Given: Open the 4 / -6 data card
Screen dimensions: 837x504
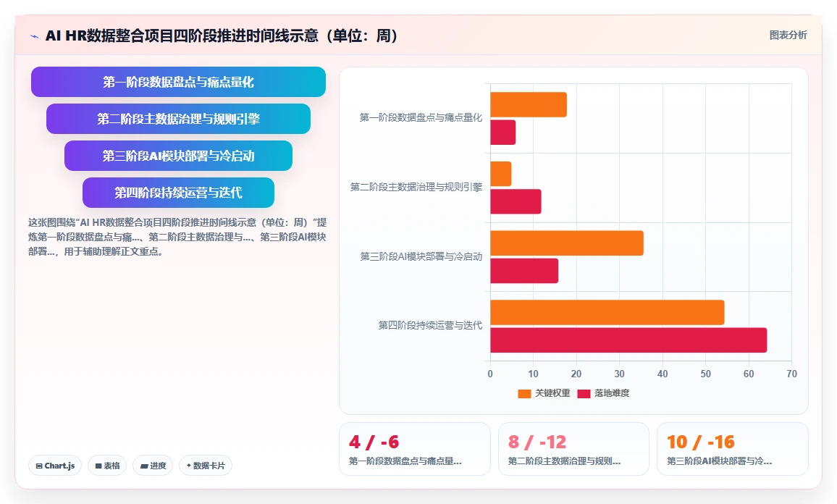Looking at the screenshot, I should (x=415, y=449).
